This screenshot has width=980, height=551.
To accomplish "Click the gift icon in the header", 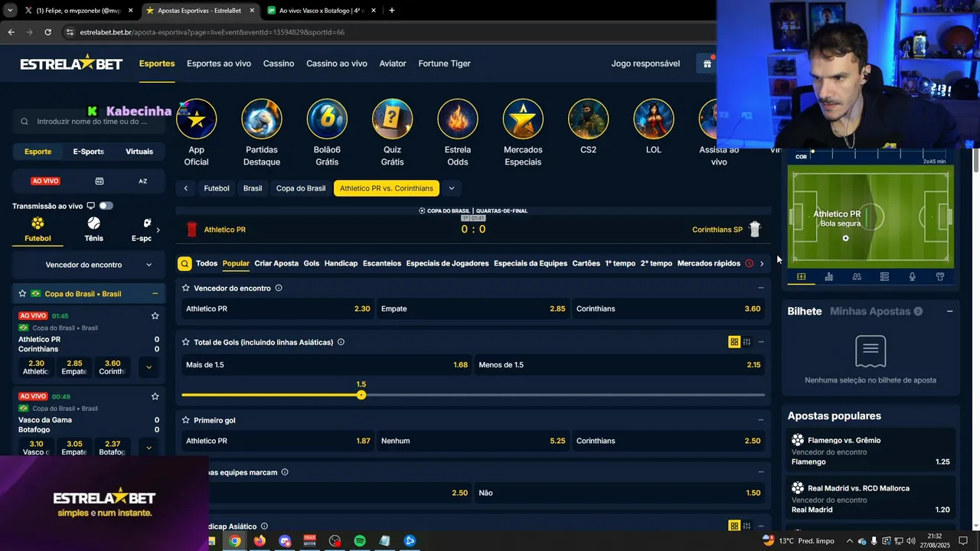I will [x=707, y=64].
